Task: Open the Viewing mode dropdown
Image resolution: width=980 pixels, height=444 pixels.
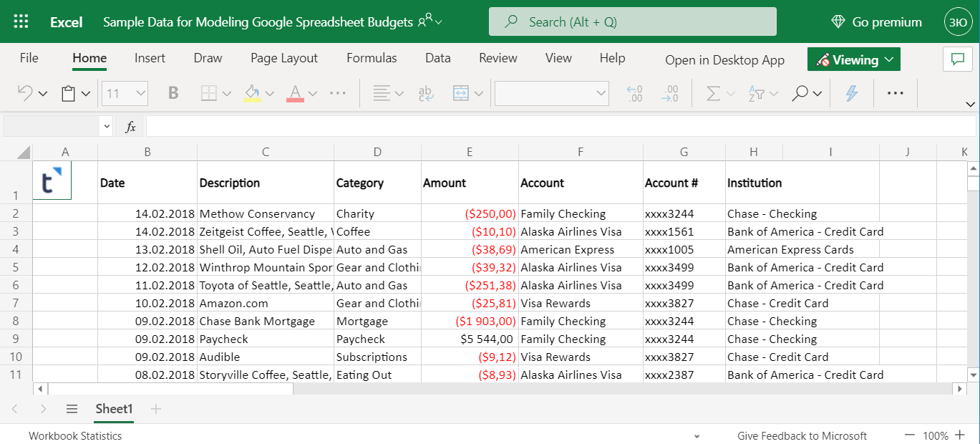Action: [x=853, y=59]
